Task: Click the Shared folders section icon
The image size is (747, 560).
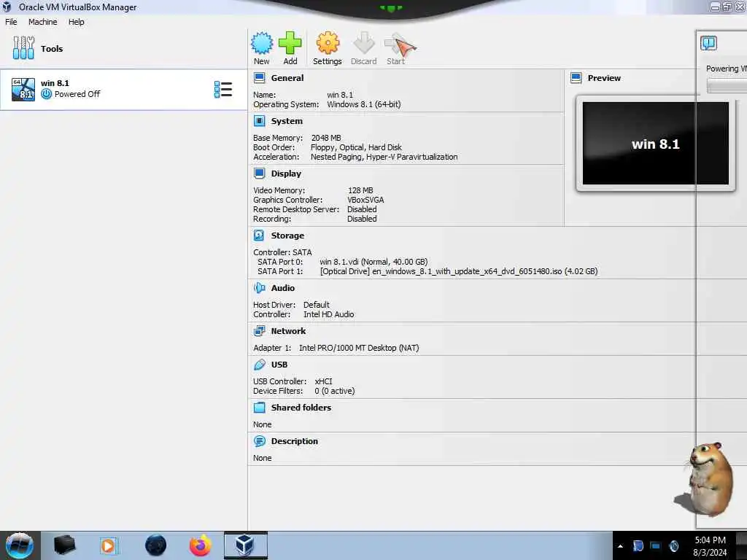Action: tap(259, 407)
